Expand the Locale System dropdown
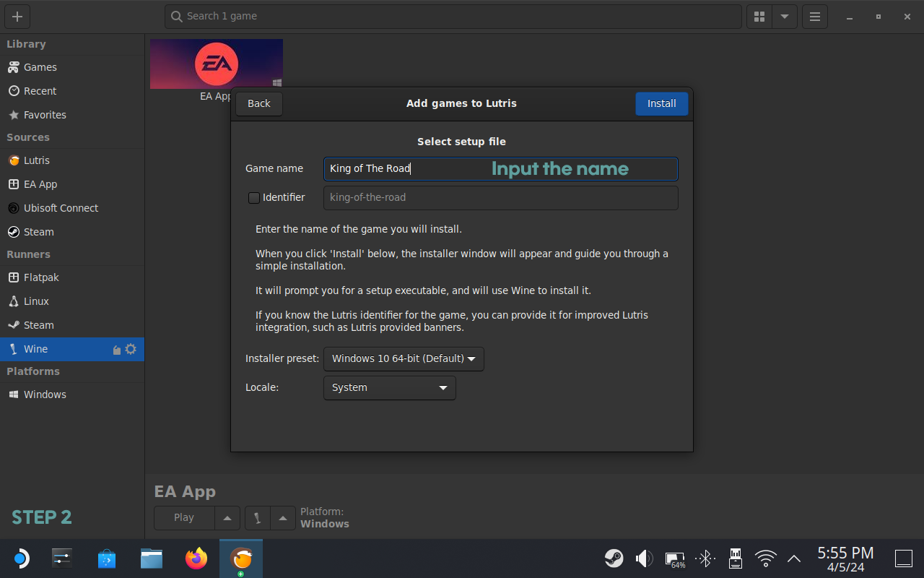 pos(389,388)
